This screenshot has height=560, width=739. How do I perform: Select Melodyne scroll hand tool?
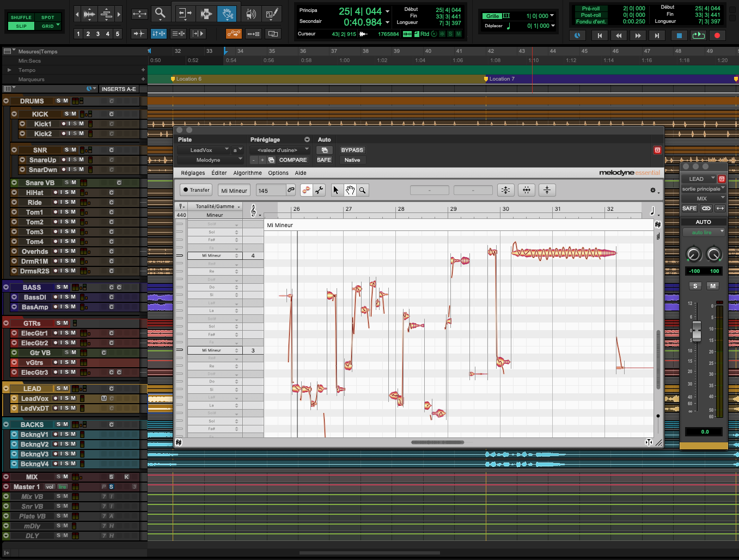(x=350, y=190)
